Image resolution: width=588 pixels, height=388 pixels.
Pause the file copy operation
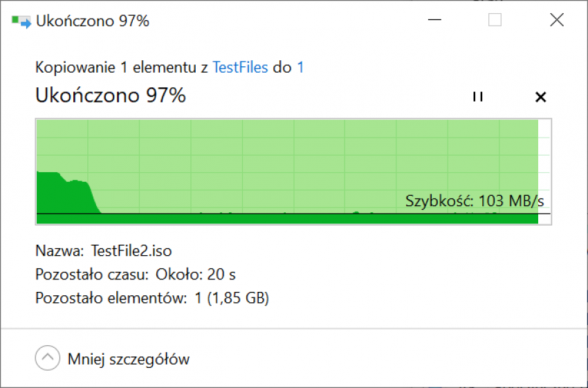pyautogui.click(x=478, y=97)
